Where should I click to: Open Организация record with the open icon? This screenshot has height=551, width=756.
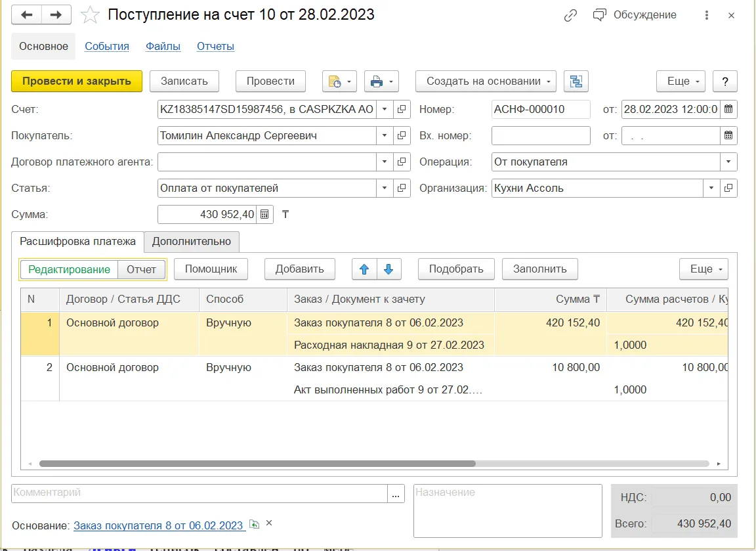728,188
